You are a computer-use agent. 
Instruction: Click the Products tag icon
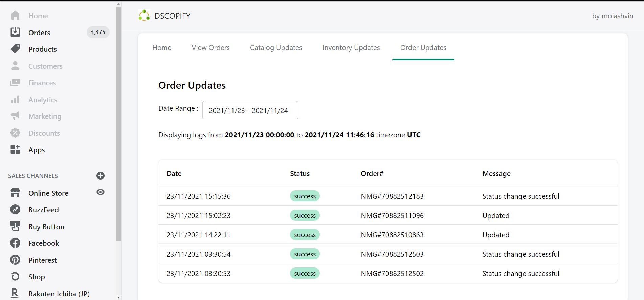15,49
